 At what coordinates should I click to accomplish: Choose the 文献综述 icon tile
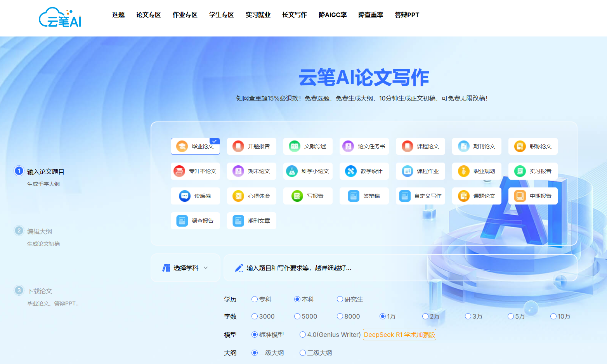(295, 146)
